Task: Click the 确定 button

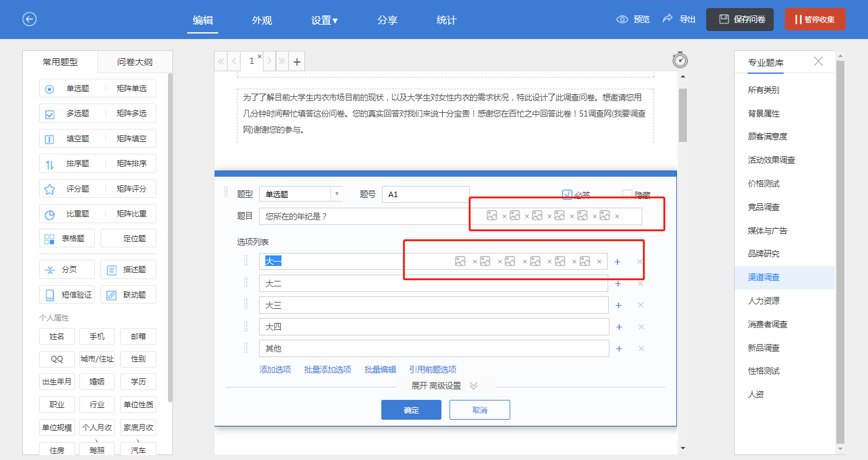Action: (411, 410)
